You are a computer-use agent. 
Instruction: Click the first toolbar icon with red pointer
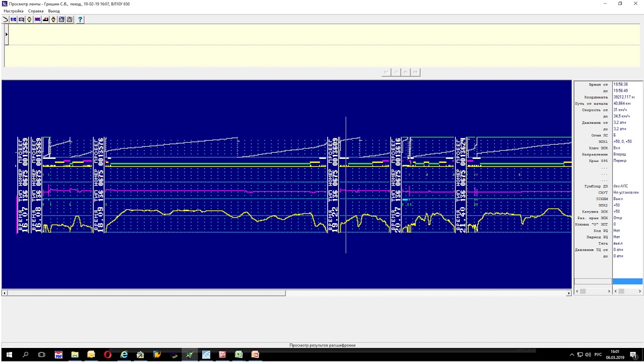(x=6, y=20)
